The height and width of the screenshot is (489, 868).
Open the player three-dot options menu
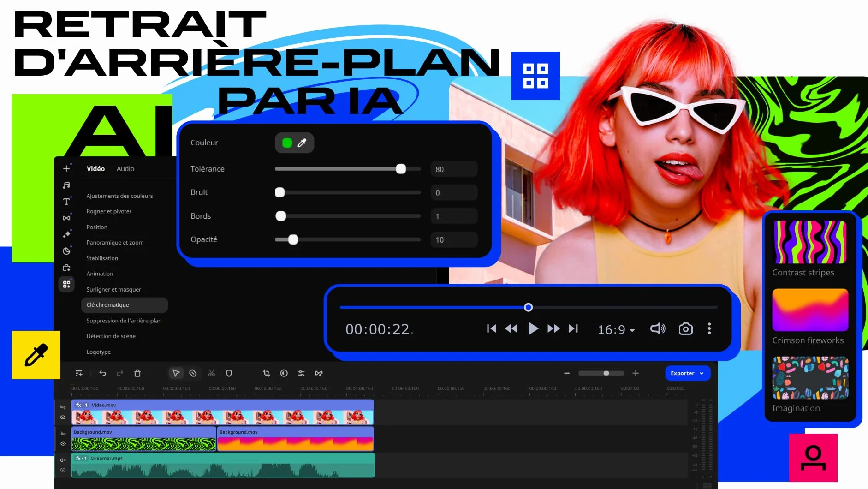coord(709,328)
